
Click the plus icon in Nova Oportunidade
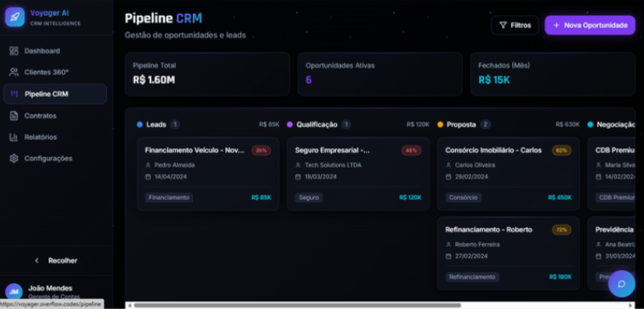click(x=556, y=25)
